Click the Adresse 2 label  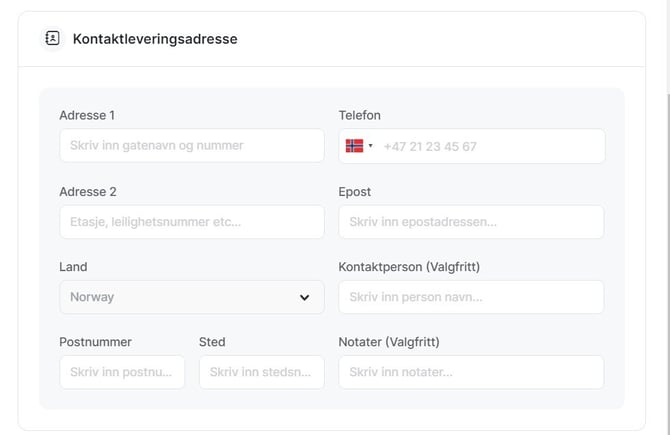pos(88,192)
